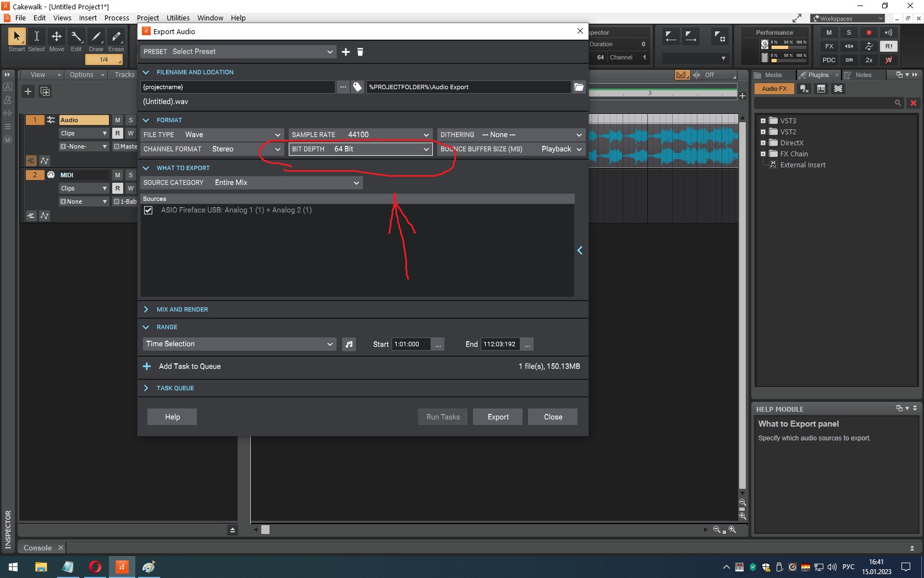Mute the Audio track 1
The image size is (924, 578).
[118, 120]
